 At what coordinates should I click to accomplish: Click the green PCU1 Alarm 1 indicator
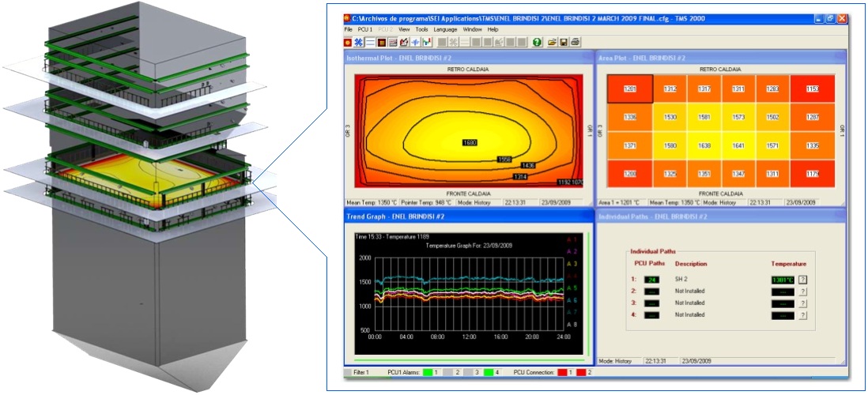(425, 371)
